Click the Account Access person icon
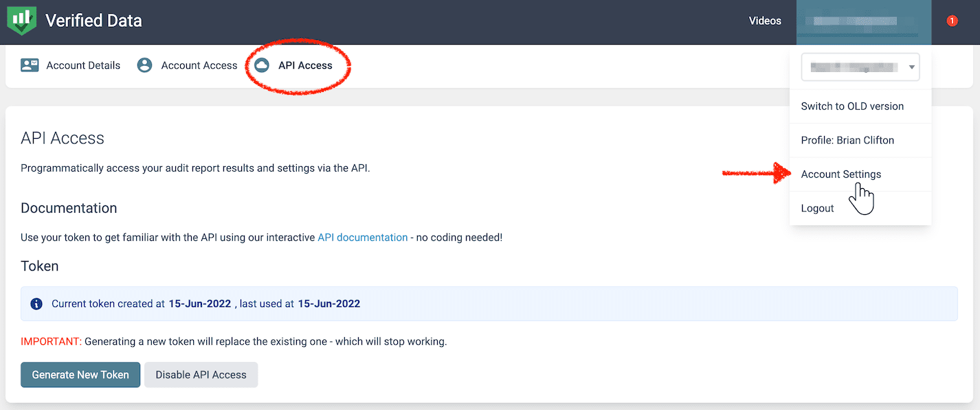 pos(144,65)
